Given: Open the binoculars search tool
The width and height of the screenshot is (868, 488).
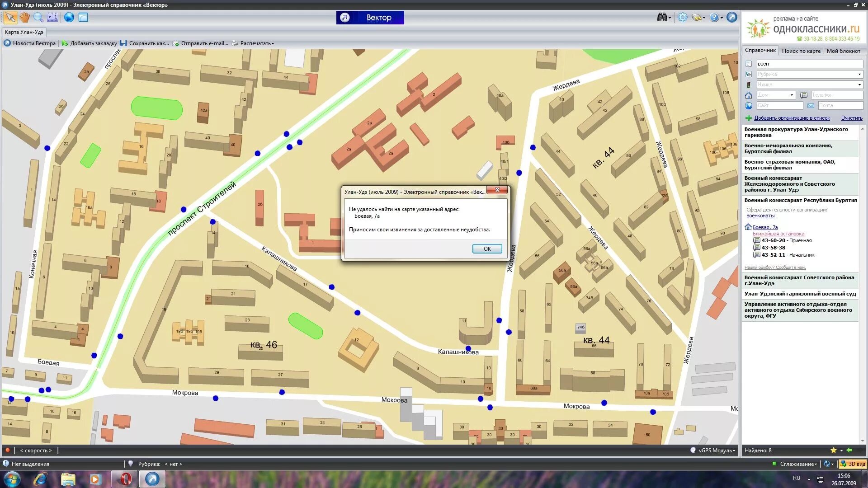Looking at the screenshot, I should point(663,17).
